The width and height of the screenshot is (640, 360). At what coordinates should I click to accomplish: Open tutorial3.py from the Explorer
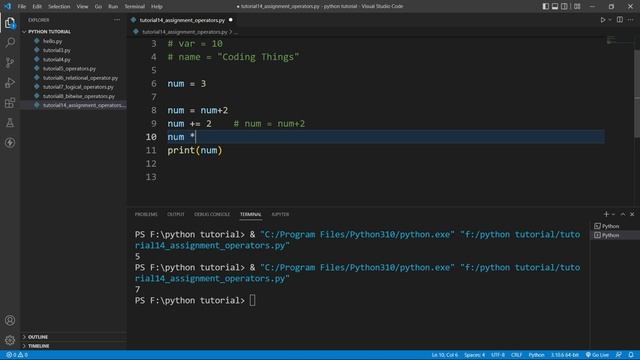(56, 50)
